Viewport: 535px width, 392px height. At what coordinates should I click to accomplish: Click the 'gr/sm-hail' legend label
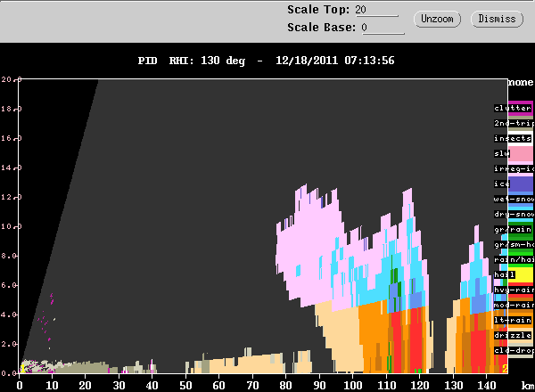click(x=514, y=244)
